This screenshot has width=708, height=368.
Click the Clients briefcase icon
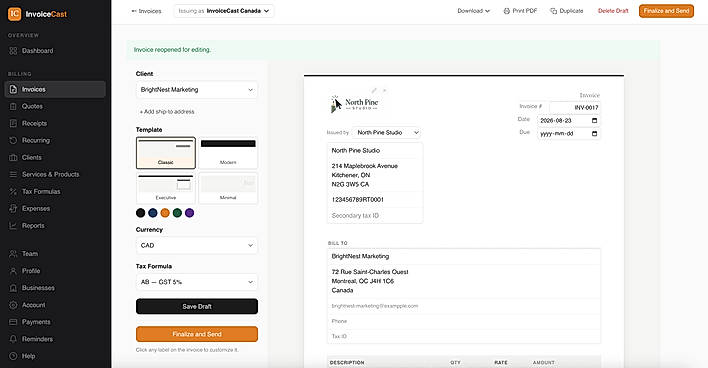click(13, 158)
